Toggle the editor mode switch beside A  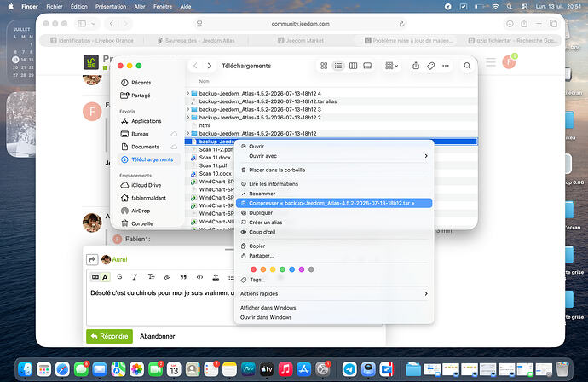95,277
